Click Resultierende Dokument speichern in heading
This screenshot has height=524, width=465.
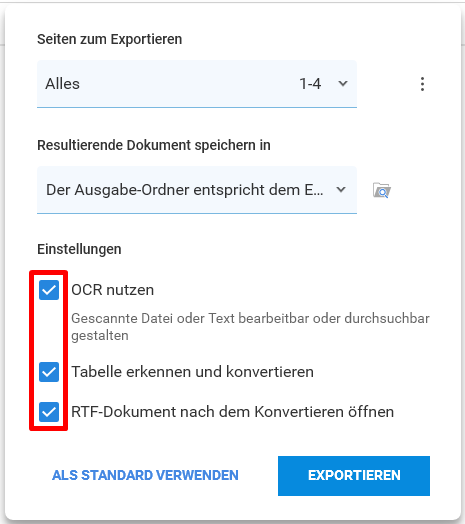point(154,145)
